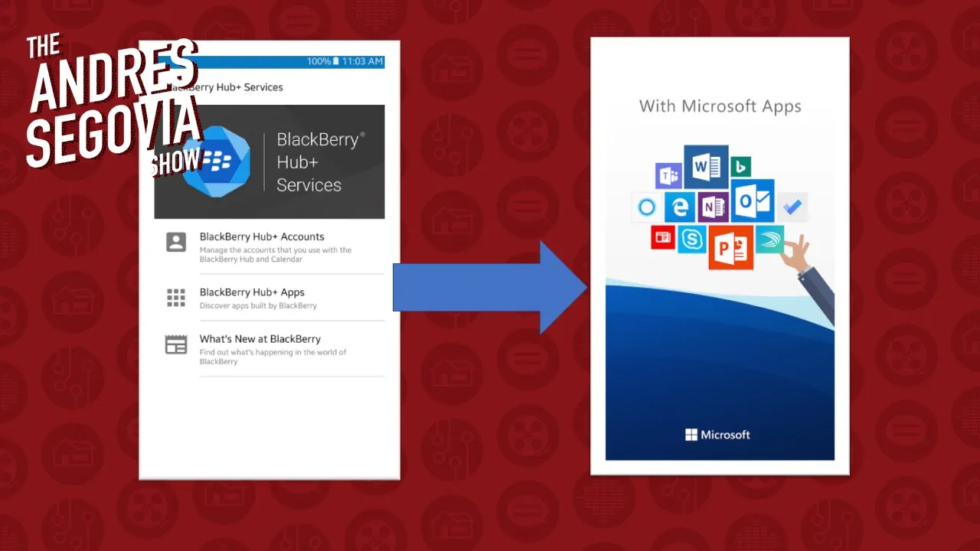Open BlackBerry Hub+ Accounts entry
The height and width of the screenshot is (551, 980).
(x=269, y=248)
